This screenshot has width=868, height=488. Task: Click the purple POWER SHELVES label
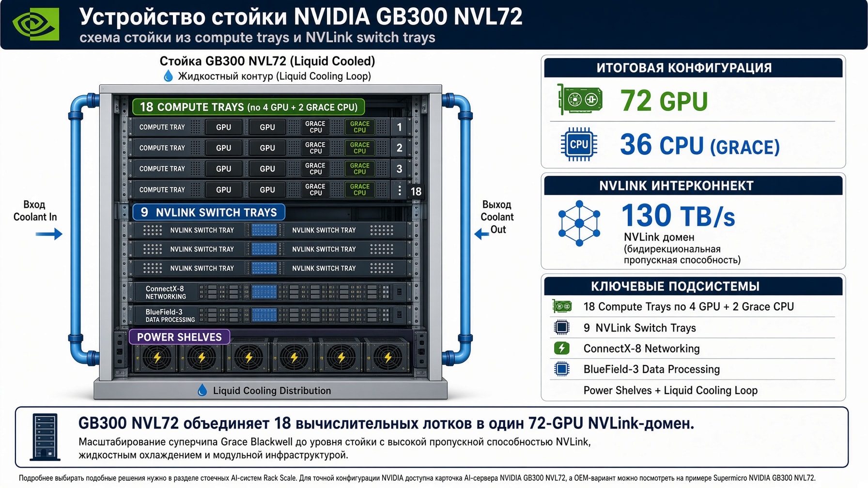(179, 337)
